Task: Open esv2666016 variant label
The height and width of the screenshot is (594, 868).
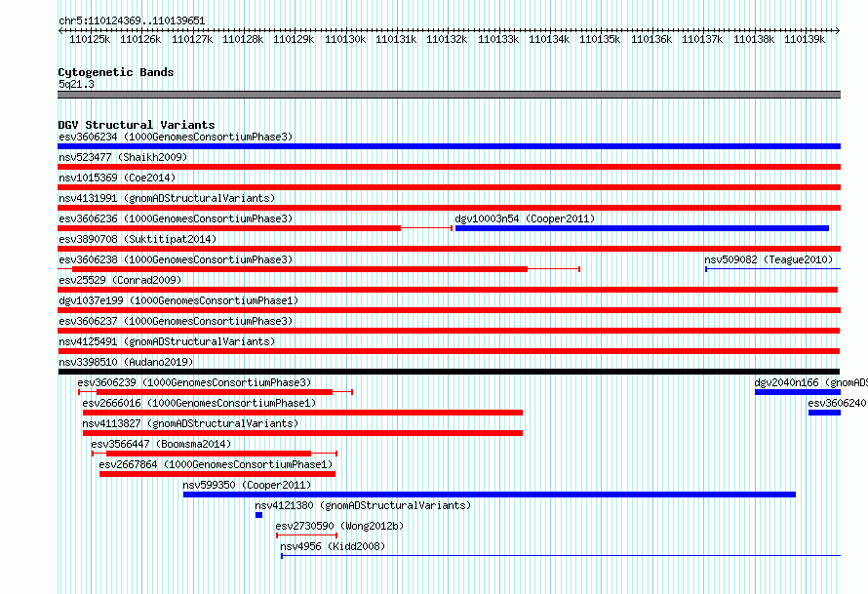Action: click(x=199, y=403)
